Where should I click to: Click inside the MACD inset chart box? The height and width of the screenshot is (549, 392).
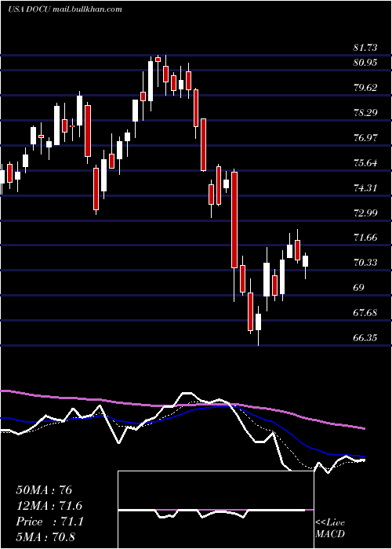pos(216,510)
